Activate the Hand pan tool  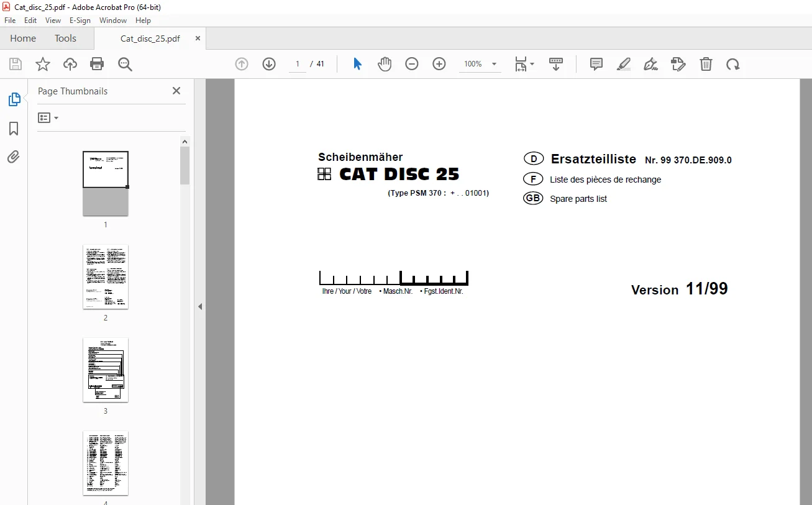tap(385, 64)
